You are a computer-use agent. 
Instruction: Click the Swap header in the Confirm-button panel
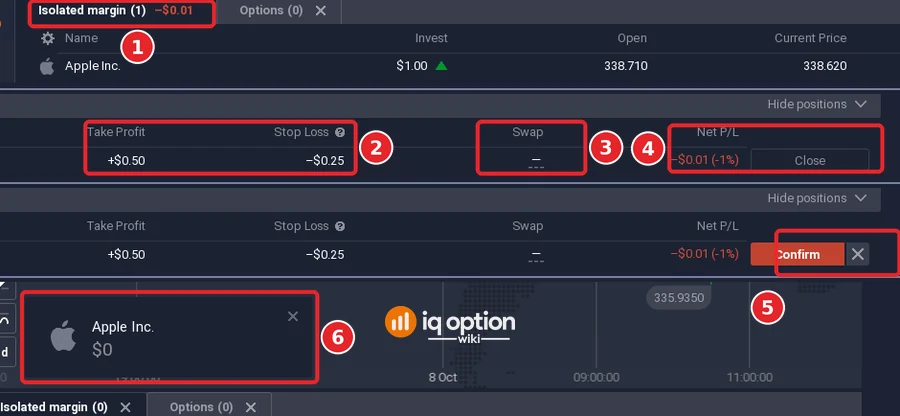527,226
